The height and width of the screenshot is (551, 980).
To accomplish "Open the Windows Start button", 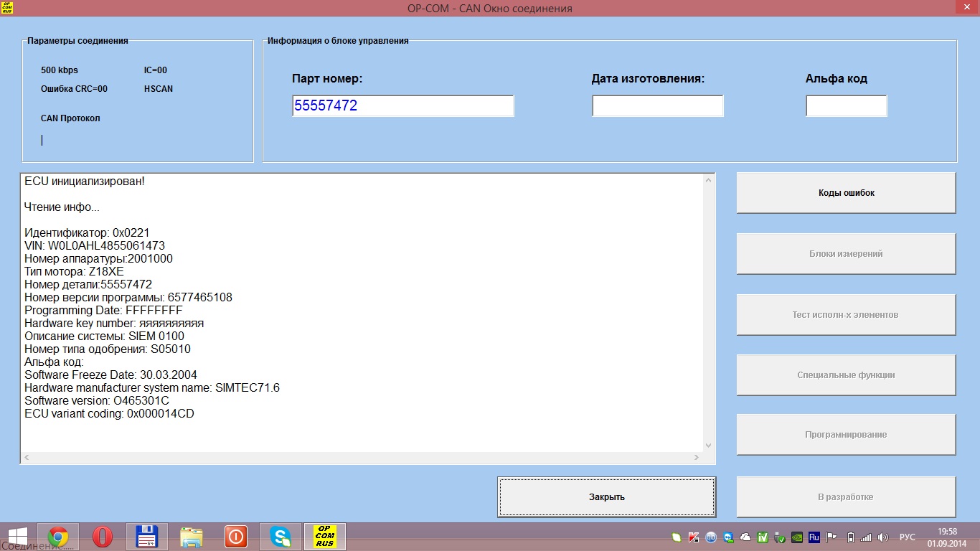I will [x=18, y=537].
